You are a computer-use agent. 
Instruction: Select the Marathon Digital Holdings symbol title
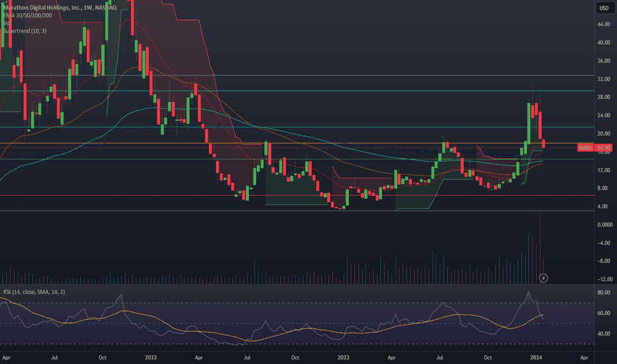pyautogui.click(x=60, y=7)
